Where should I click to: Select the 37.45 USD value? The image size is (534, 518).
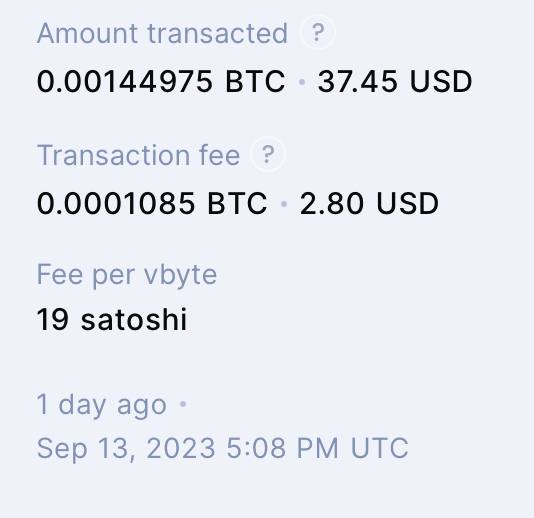tap(394, 81)
